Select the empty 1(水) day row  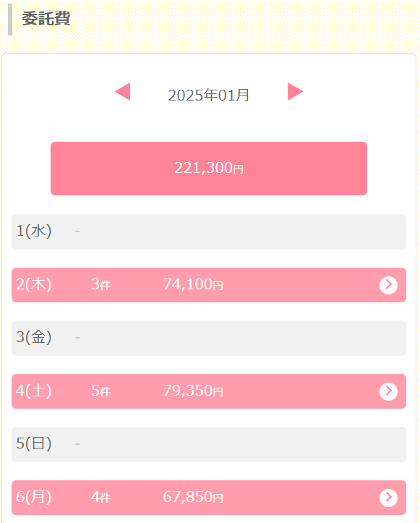pos(209,231)
